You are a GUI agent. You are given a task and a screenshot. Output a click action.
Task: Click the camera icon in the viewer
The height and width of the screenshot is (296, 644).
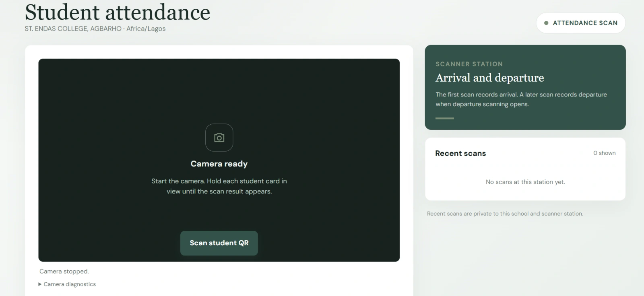219,138
